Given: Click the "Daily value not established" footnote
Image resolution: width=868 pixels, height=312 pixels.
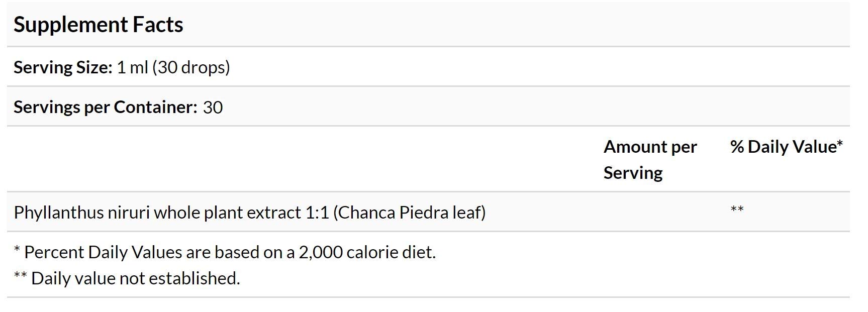Looking at the screenshot, I should coord(135,278).
